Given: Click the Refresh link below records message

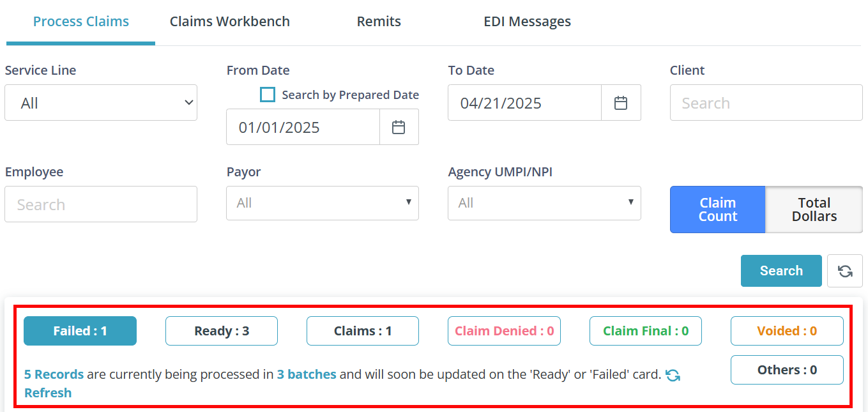Looking at the screenshot, I should coord(48,393).
